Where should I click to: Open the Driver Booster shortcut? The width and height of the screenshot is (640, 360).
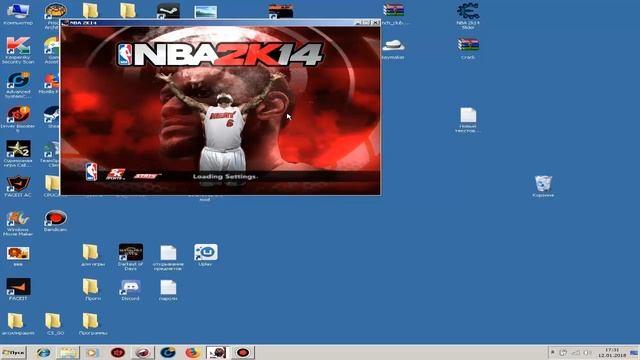coord(18,118)
